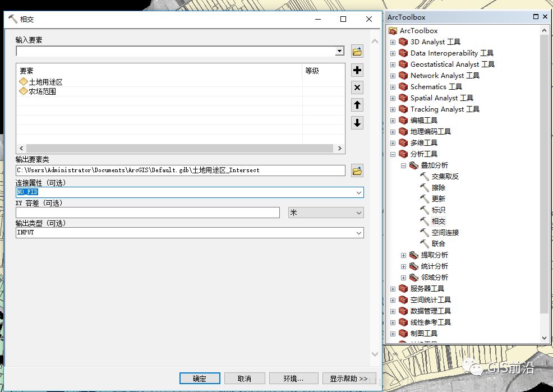
Task: Select Network Analyst 工具 toolbox
Action: point(445,76)
